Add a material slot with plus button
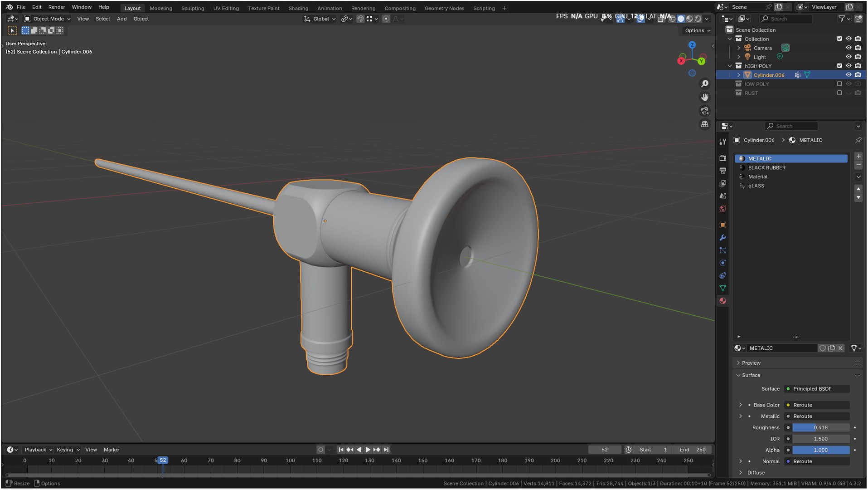This screenshot has height=490, width=868. click(858, 157)
